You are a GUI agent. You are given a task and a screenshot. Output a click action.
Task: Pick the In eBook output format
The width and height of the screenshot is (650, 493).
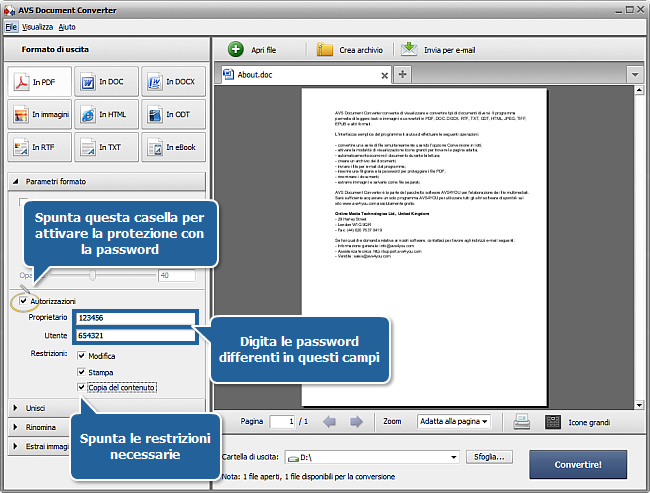(x=173, y=147)
